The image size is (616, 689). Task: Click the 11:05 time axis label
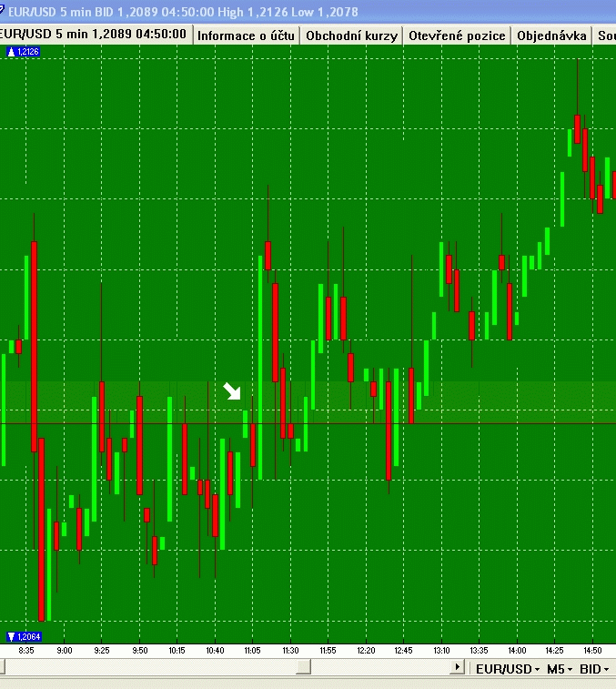tap(253, 651)
